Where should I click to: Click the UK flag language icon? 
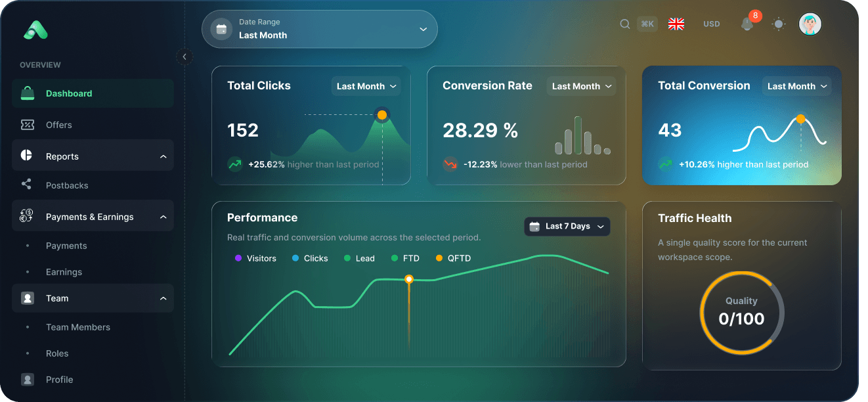676,24
